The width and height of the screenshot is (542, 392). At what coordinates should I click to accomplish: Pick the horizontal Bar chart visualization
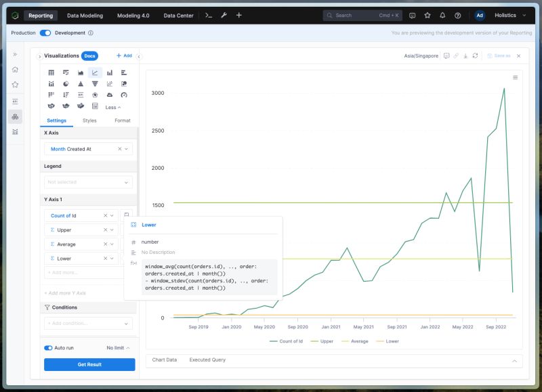[x=124, y=72]
